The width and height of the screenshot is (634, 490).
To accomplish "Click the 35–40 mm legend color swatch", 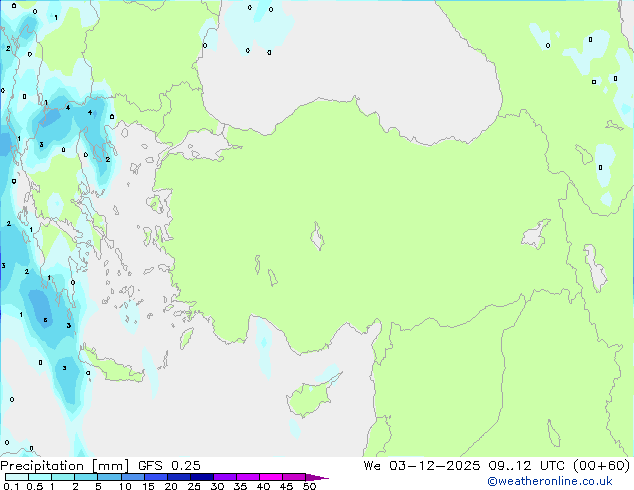I will (x=247, y=477).
